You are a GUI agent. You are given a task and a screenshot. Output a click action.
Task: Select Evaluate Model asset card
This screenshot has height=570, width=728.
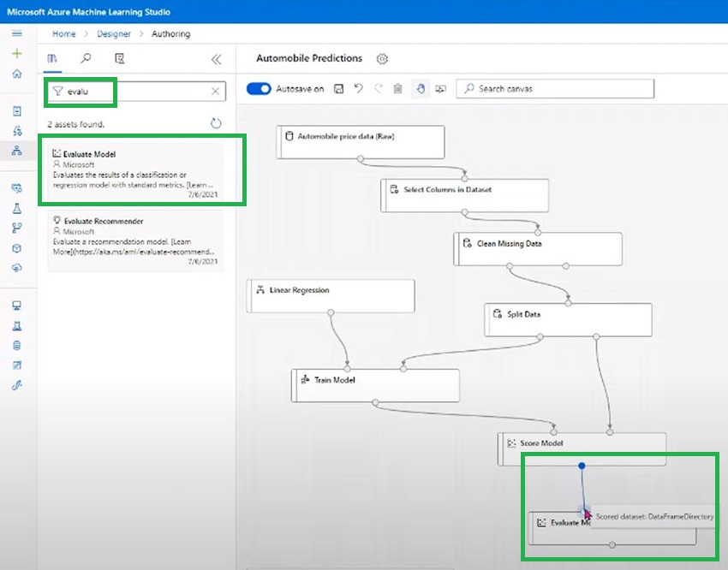(135, 173)
